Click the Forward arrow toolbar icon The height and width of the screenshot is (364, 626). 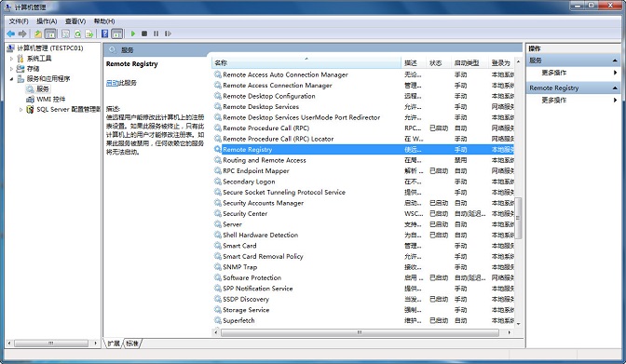(x=22, y=34)
